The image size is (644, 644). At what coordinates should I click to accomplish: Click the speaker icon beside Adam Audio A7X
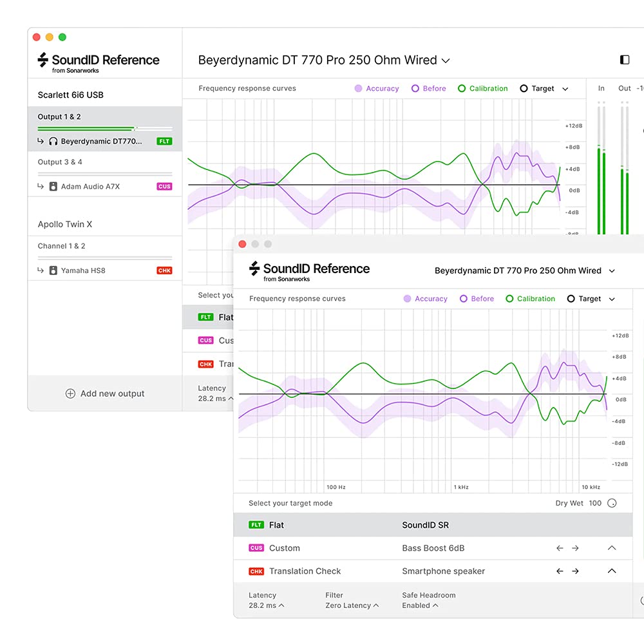pyautogui.click(x=53, y=187)
